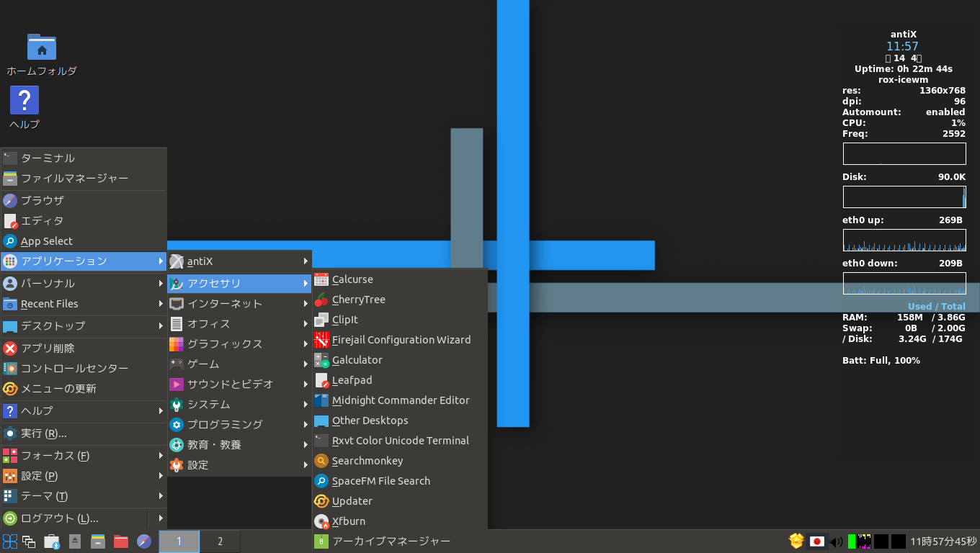Select the highlighted アクセサリ category

tap(239, 284)
